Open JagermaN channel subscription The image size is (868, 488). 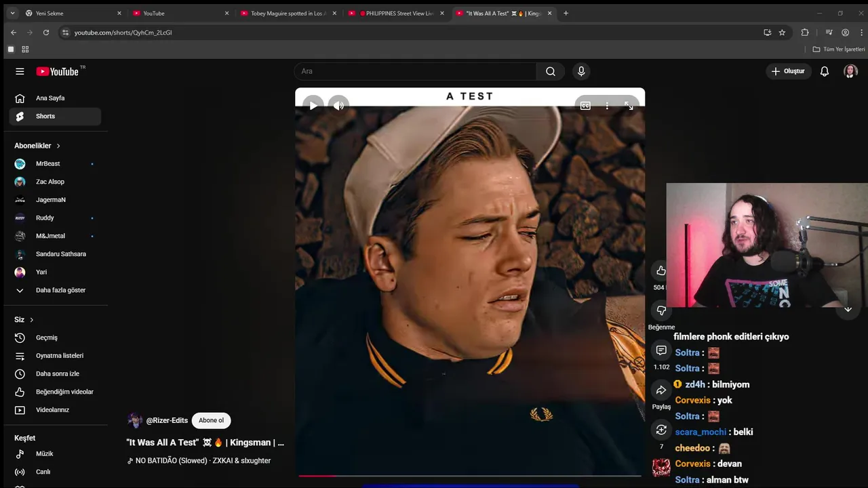point(55,200)
